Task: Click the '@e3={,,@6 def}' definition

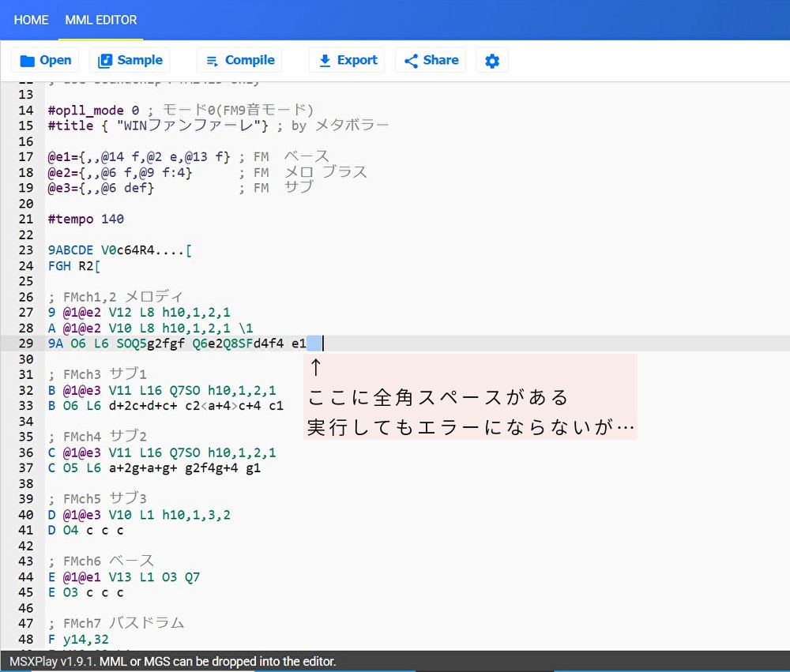Action: 101,189
